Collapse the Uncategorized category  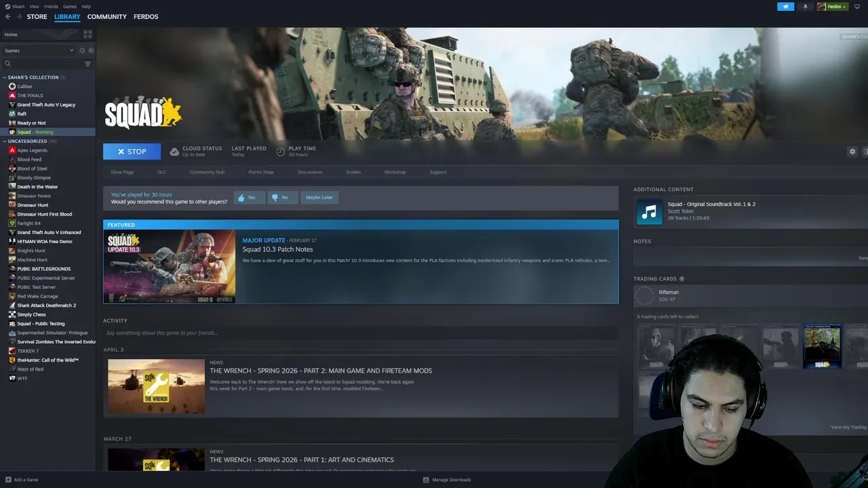point(5,141)
